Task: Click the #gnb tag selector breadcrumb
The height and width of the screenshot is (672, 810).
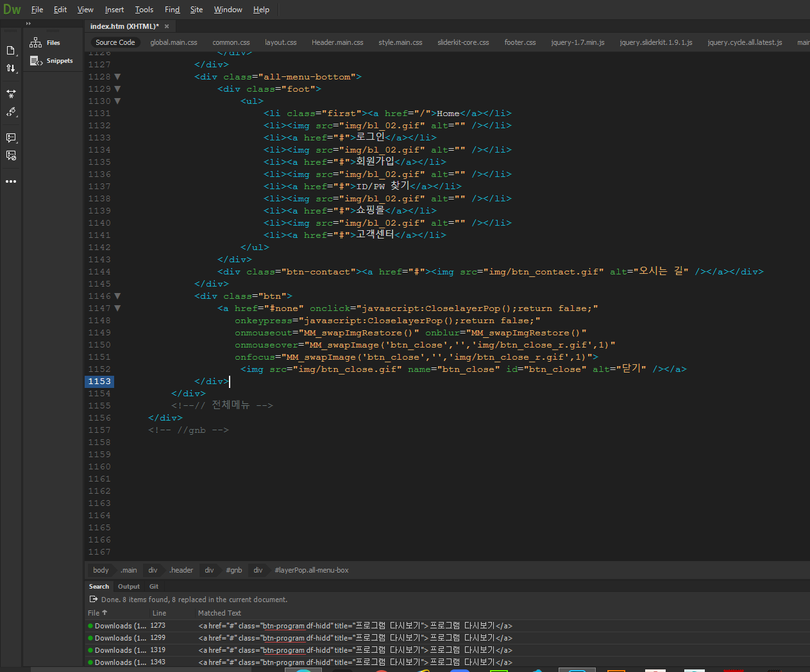Action: coord(234,570)
